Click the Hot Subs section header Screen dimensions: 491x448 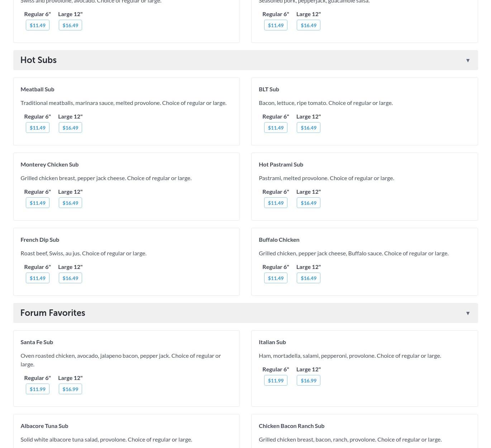(x=38, y=60)
